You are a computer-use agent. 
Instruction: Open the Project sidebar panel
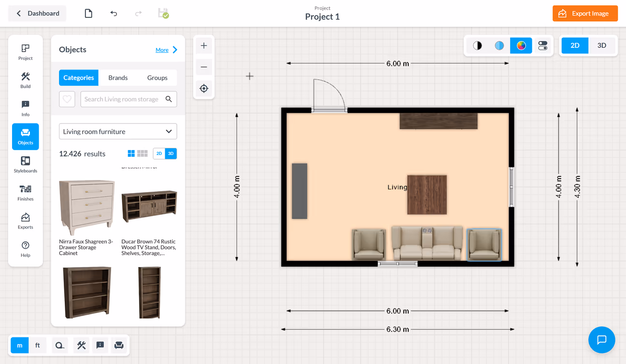[x=26, y=52]
